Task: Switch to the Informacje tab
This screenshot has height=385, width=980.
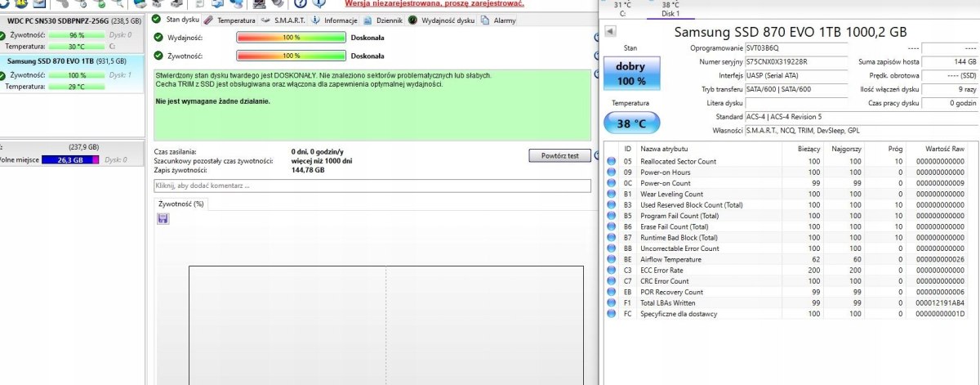Action: [336, 20]
